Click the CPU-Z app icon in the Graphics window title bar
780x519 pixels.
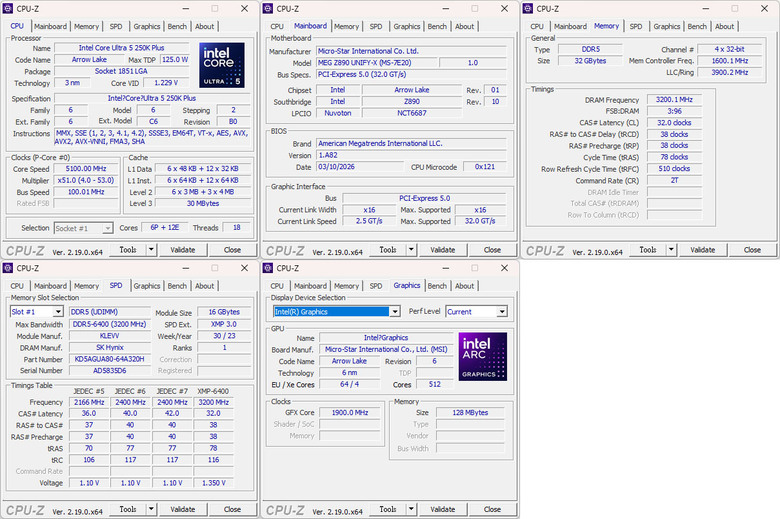(268, 268)
